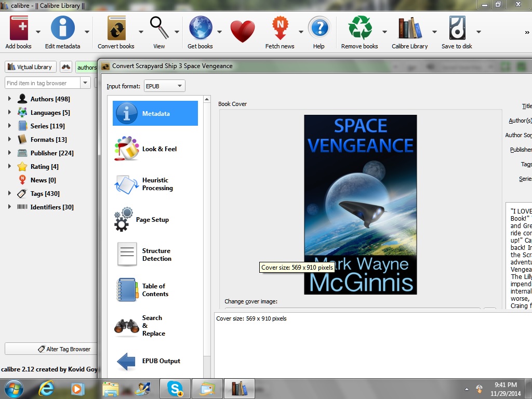Click the taskbar clock showing 9:41 PM
This screenshot has width=532, height=399.
(x=506, y=389)
